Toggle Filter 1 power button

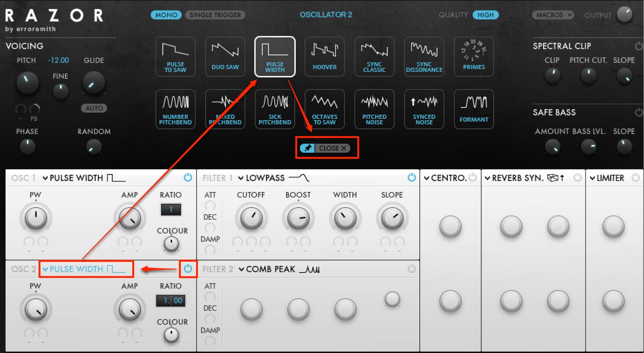pos(412,177)
